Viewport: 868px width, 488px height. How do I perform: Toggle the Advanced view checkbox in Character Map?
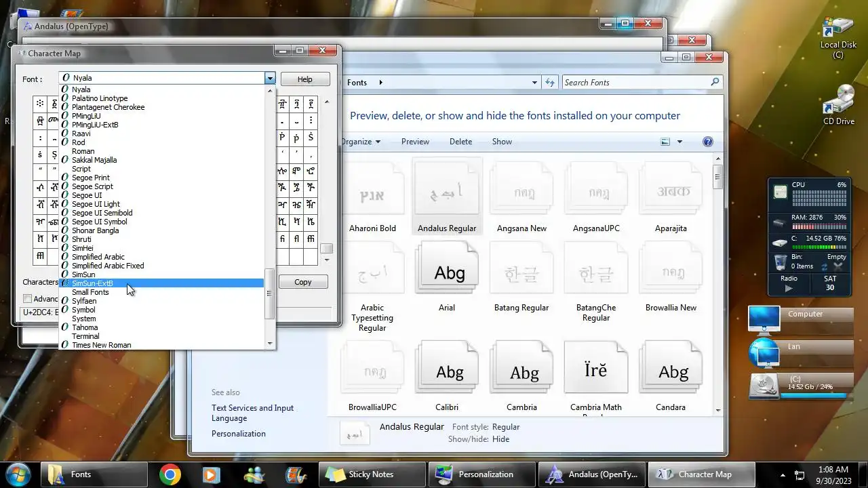point(28,299)
